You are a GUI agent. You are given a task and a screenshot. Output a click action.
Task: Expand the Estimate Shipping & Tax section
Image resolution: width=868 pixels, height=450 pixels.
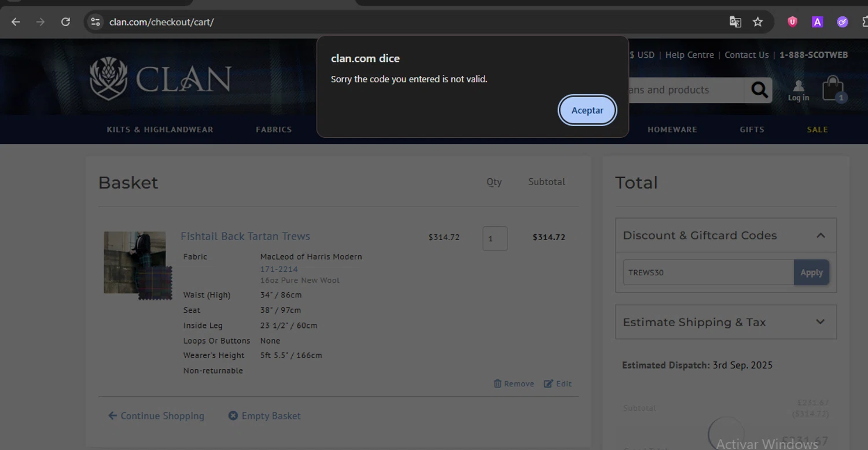point(726,322)
